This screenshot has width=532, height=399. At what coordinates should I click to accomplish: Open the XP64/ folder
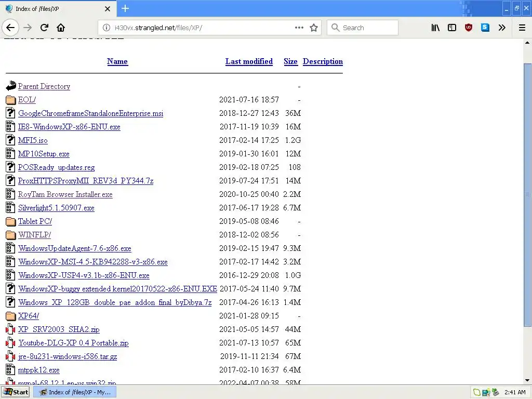click(29, 316)
